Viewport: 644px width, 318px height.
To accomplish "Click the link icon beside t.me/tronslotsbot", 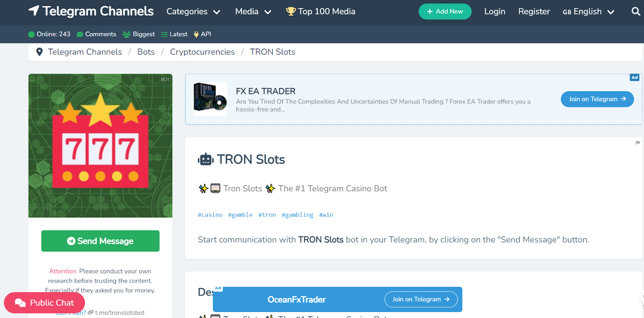I will coord(91,312).
